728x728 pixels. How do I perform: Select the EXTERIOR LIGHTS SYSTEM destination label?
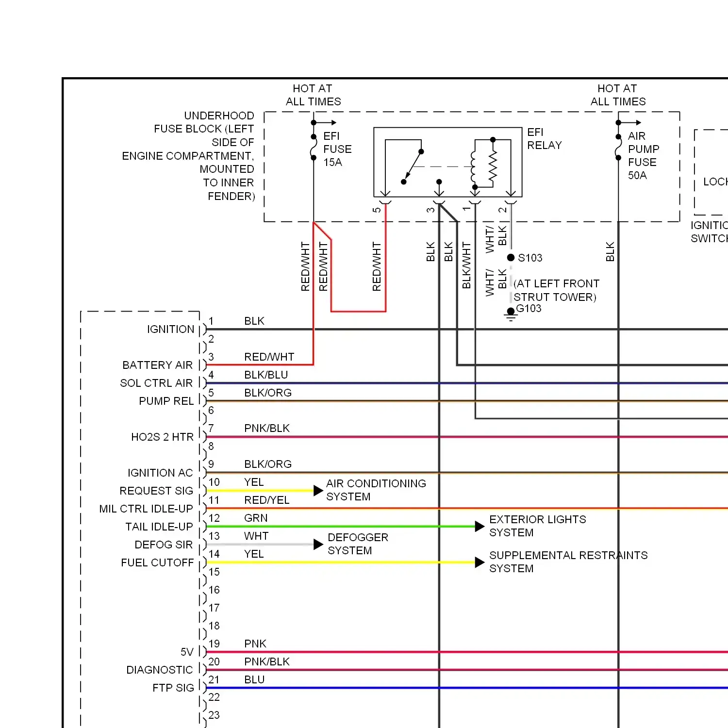click(x=538, y=526)
